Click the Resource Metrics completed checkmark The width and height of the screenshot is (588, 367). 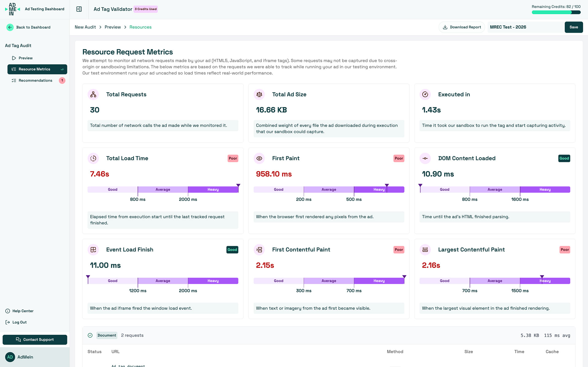[62, 69]
